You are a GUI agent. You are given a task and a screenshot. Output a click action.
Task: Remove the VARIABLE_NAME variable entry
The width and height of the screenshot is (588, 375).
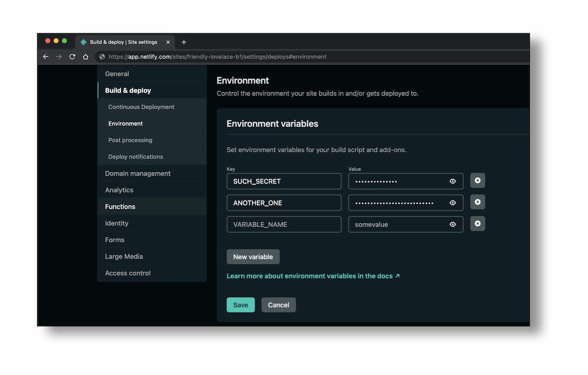click(x=477, y=224)
